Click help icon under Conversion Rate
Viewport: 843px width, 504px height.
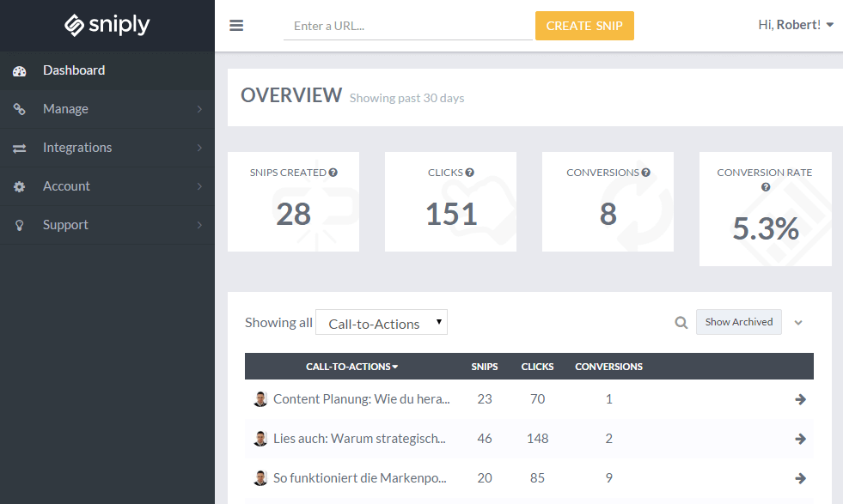765,187
